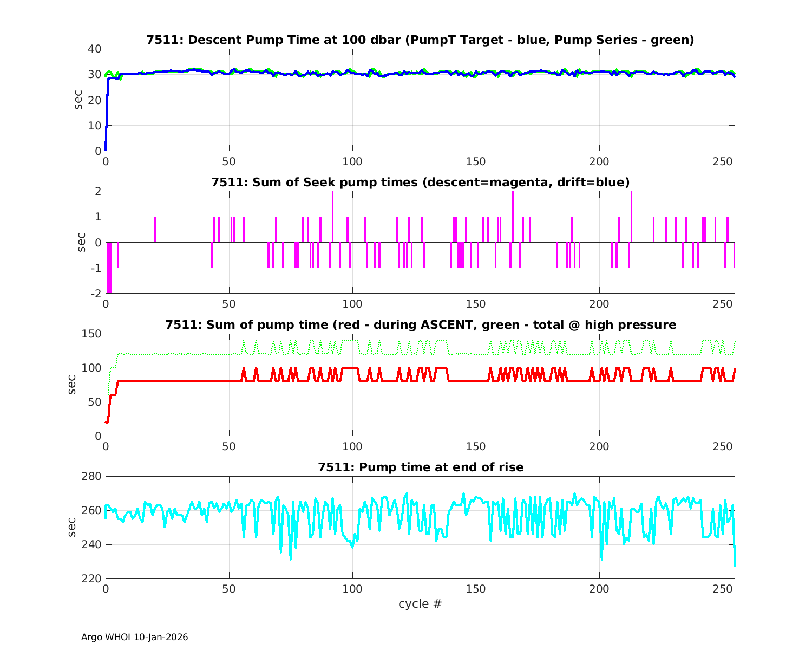Click the 'sec' y-axis label of the bottom plot
812x650 pixels.
[72, 527]
